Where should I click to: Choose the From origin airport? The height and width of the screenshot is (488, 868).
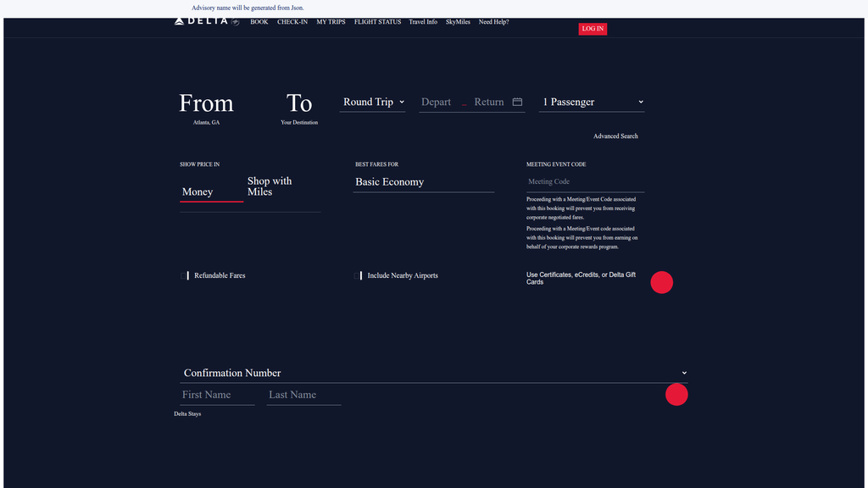[207, 108]
